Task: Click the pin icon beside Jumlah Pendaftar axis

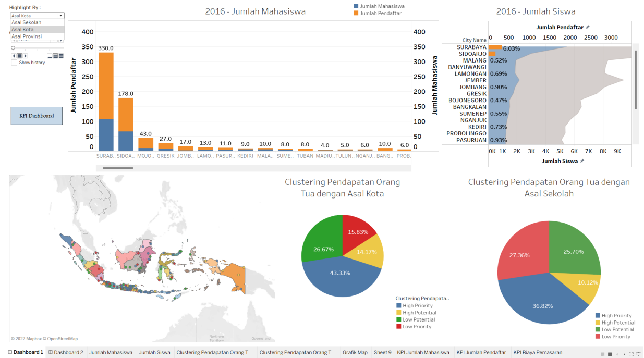Action: click(x=588, y=27)
